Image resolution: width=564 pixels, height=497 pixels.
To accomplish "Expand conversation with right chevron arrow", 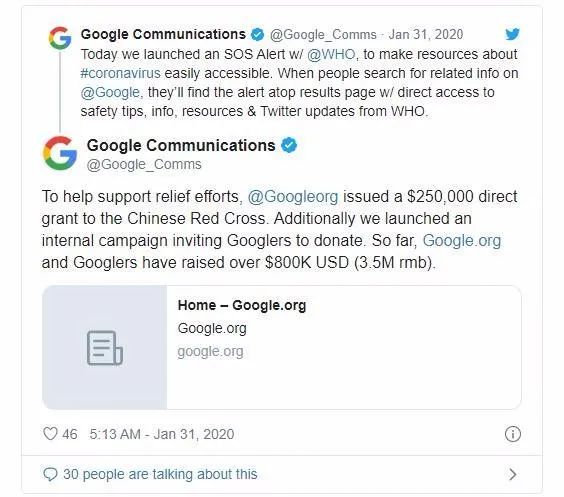I will pyautogui.click(x=513, y=474).
